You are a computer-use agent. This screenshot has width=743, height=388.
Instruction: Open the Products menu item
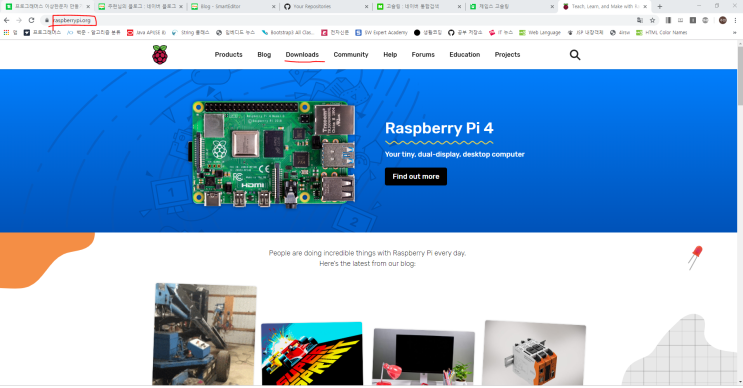point(228,54)
